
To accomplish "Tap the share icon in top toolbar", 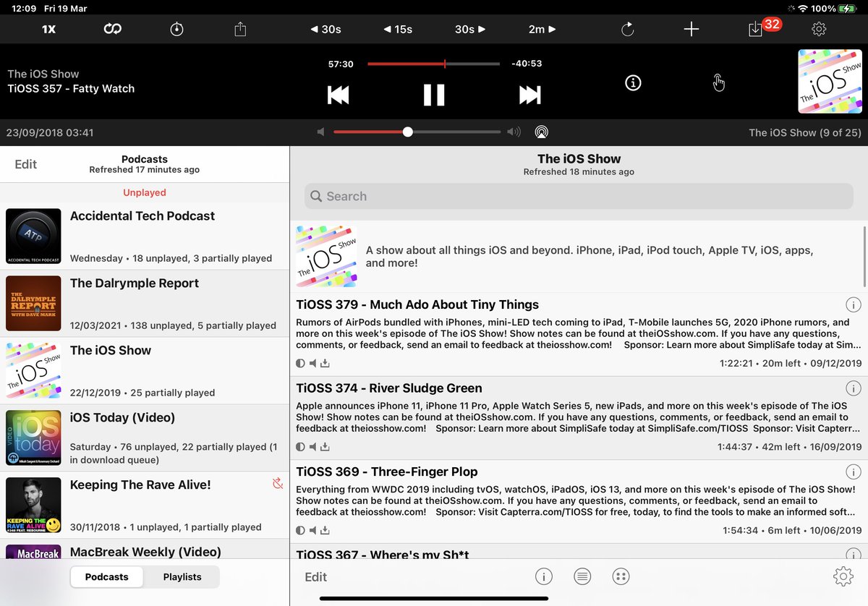I will (x=241, y=29).
